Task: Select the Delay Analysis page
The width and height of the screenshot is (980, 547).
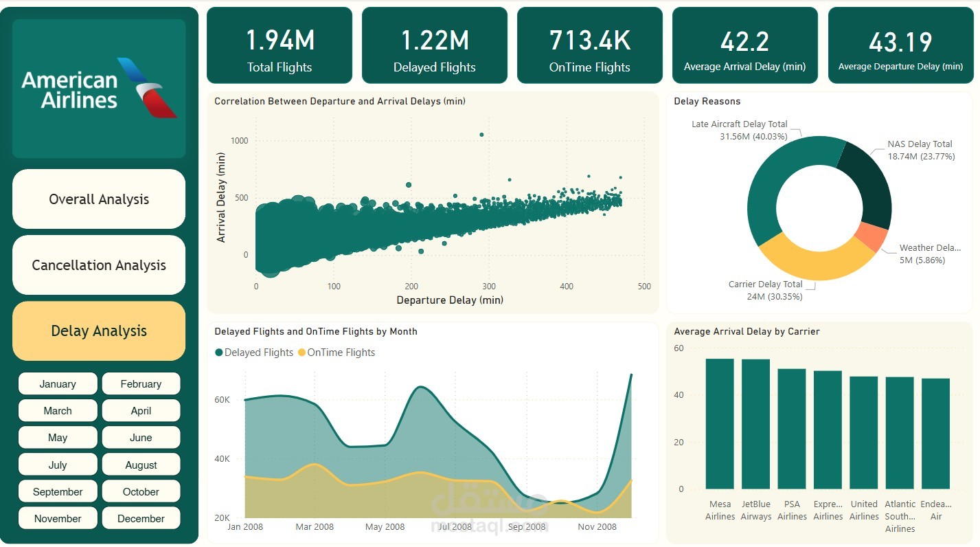Action: tap(99, 331)
